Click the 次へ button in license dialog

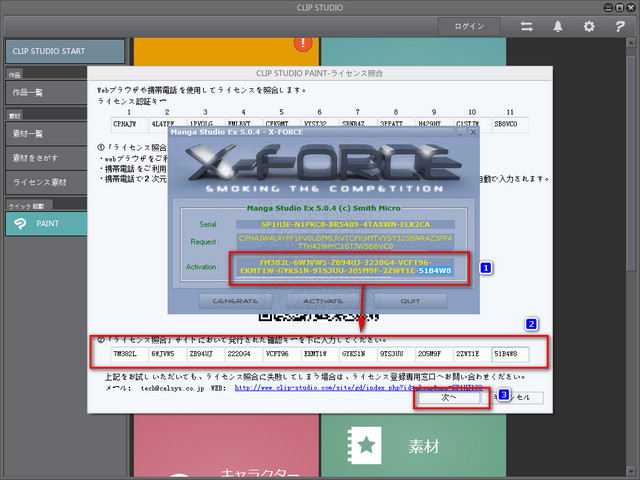click(449, 397)
